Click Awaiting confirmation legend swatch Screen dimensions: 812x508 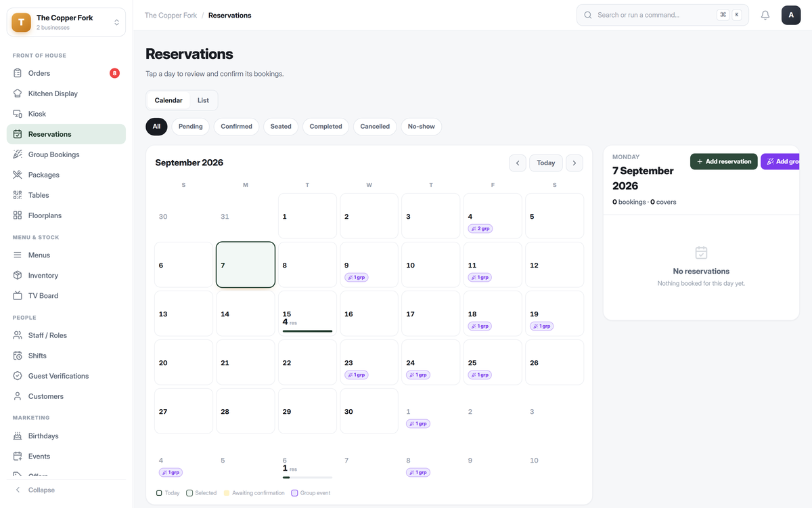coord(227,493)
